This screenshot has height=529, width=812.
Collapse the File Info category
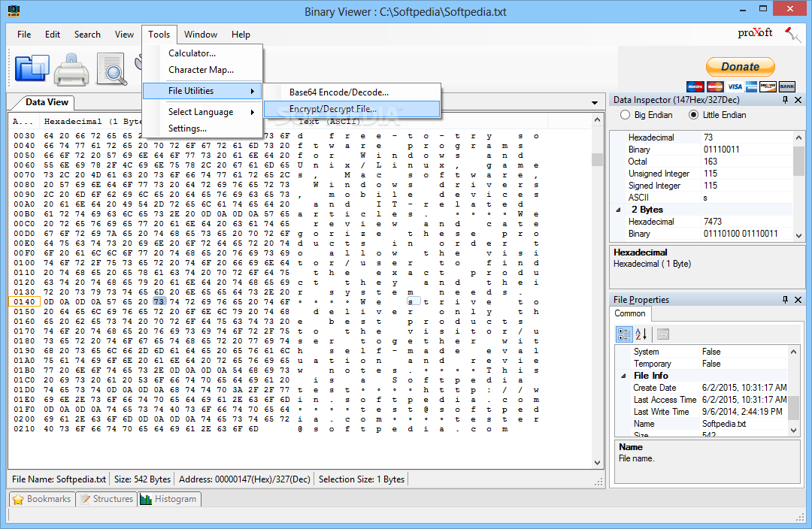(623, 376)
